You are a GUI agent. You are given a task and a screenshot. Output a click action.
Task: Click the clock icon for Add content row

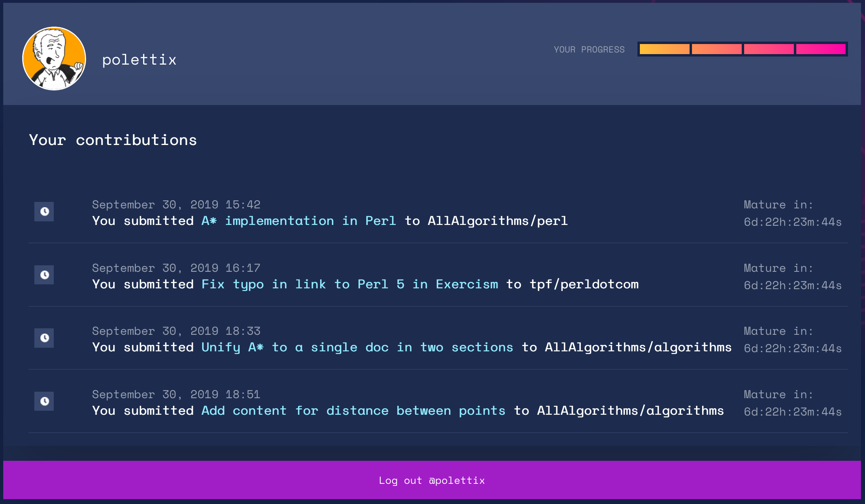pyautogui.click(x=44, y=401)
